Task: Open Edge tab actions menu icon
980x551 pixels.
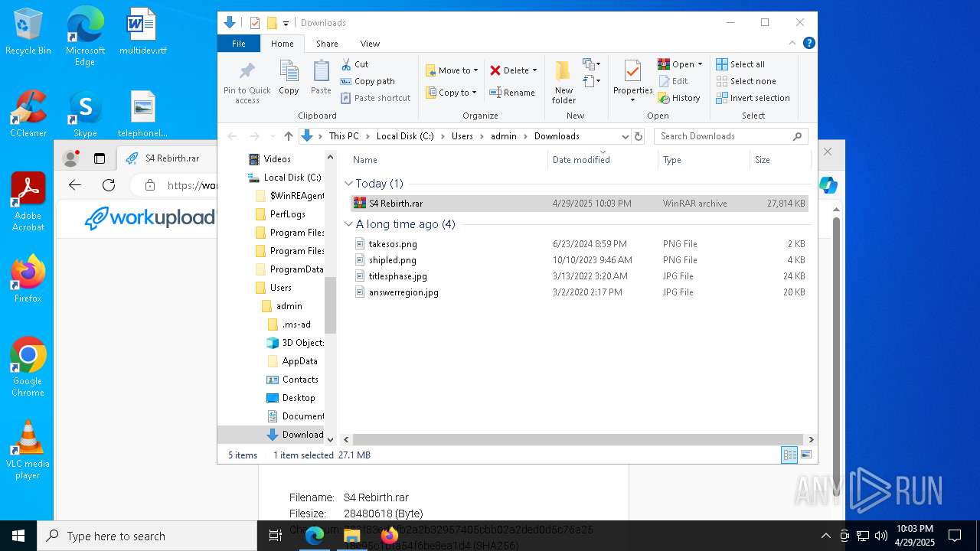Action: [x=100, y=158]
